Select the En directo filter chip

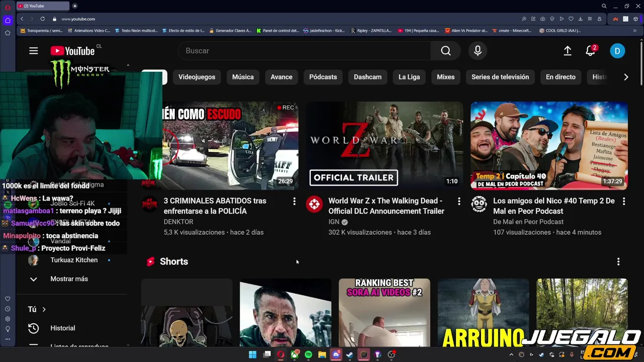[560, 77]
